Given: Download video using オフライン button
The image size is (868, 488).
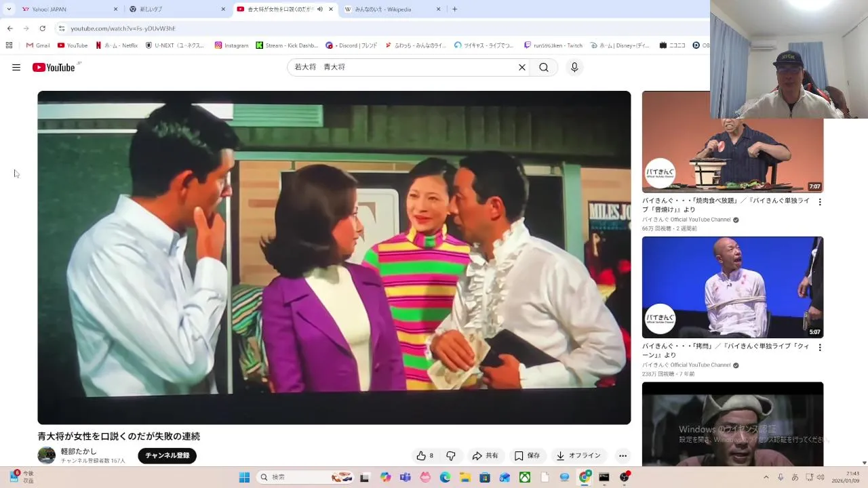Looking at the screenshot, I should pos(578,455).
